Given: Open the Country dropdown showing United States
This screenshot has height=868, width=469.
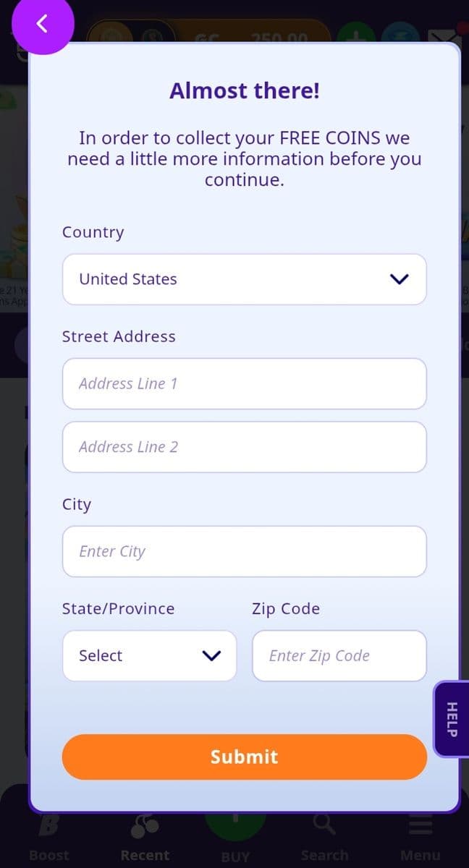Looking at the screenshot, I should pos(245,279).
